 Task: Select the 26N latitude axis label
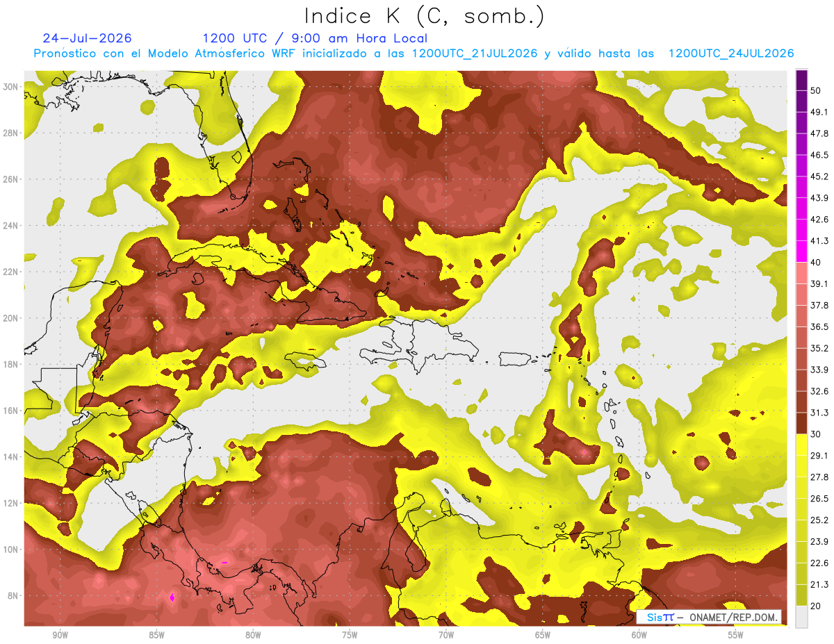tap(11, 179)
